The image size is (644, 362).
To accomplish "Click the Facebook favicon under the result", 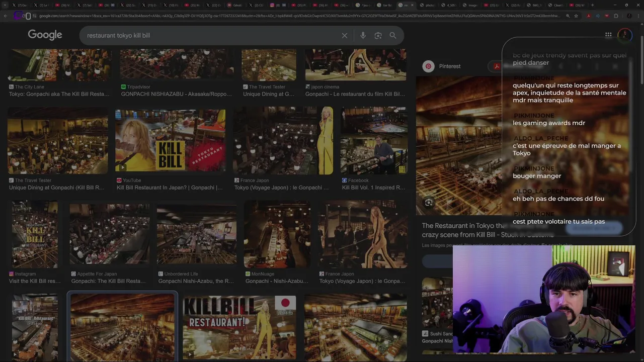I will pos(345,180).
